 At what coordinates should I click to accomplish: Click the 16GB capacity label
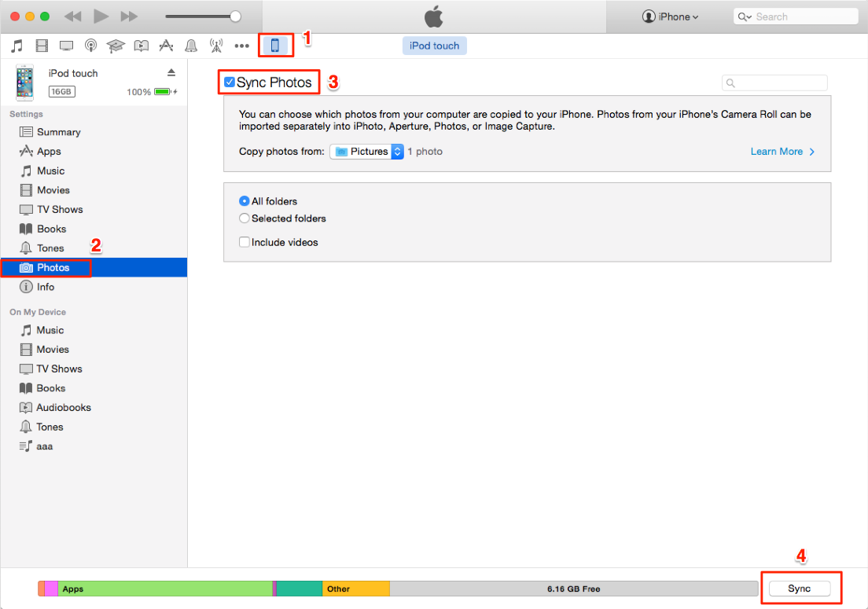pyautogui.click(x=62, y=92)
